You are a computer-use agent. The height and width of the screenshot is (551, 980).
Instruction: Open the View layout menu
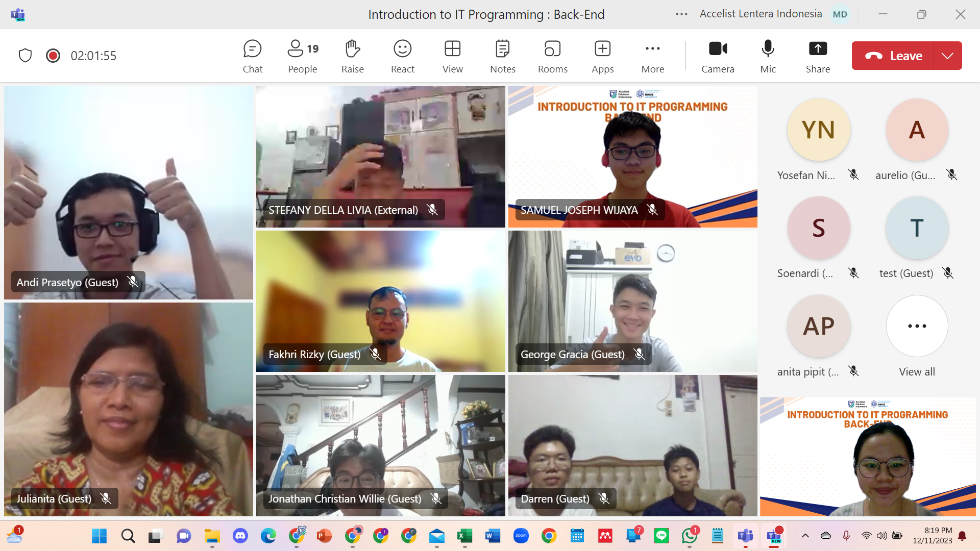[452, 55]
